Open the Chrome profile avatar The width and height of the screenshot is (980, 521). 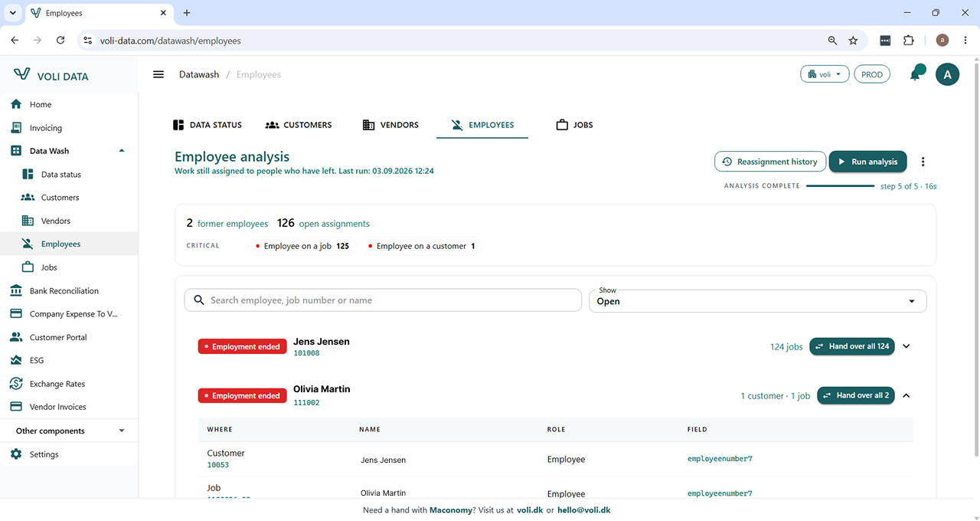[942, 41]
